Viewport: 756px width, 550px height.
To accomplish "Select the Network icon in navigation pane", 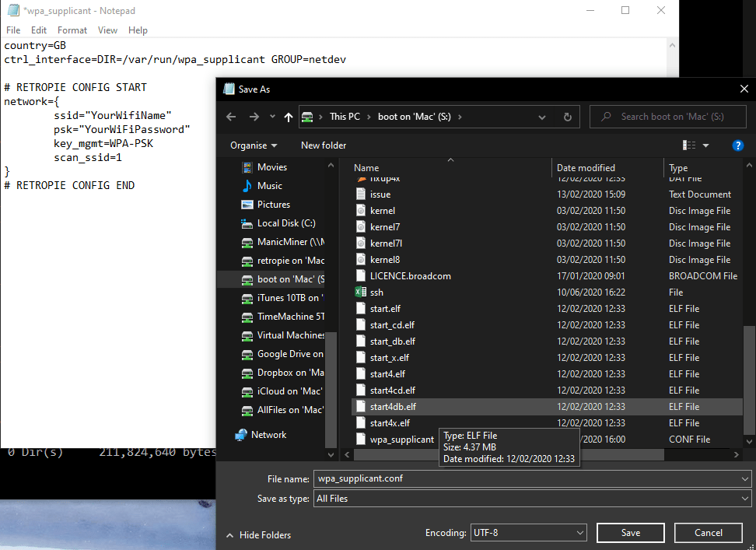I will (241, 435).
